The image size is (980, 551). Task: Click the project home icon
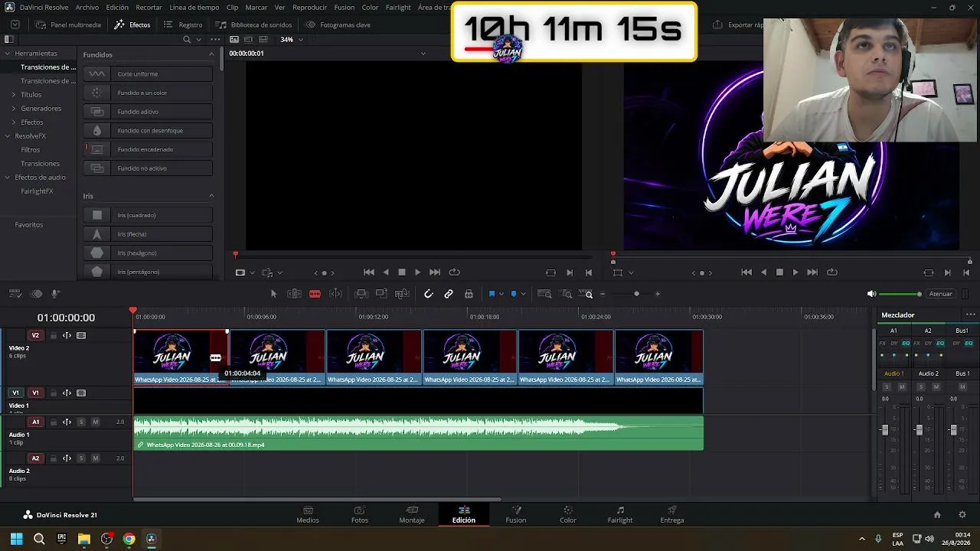tap(937, 515)
